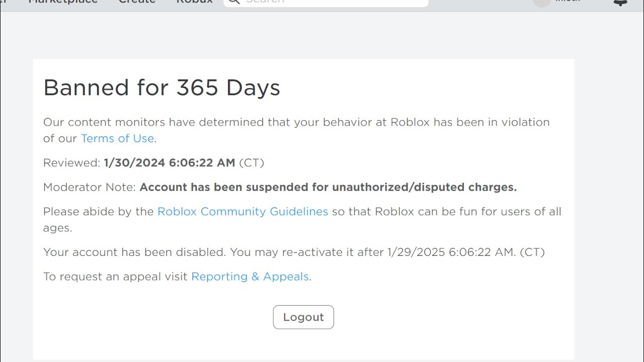Open the Terms of Use link
This screenshot has width=644, height=362.
click(117, 138)
